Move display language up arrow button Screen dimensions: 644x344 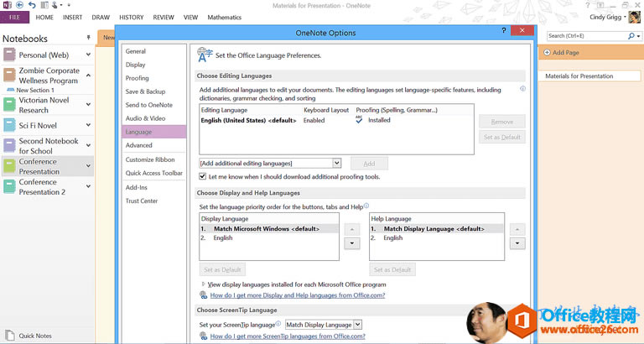coord(352,229)
